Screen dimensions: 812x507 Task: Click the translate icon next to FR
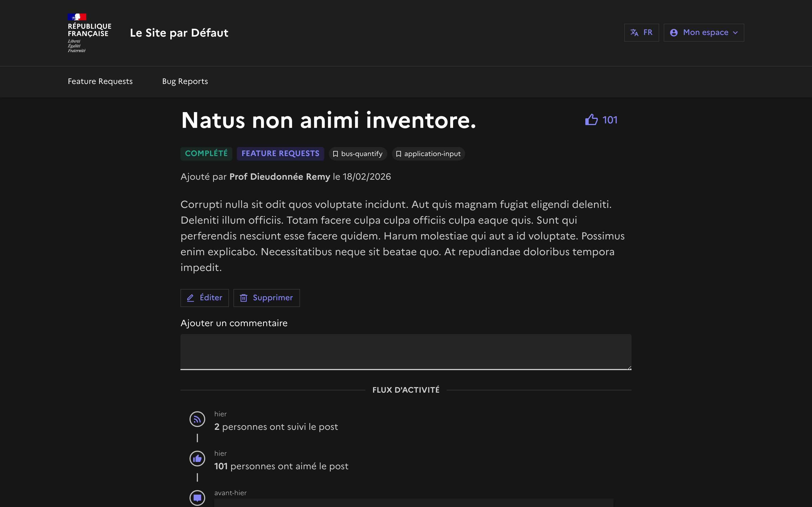pos(634,32)
